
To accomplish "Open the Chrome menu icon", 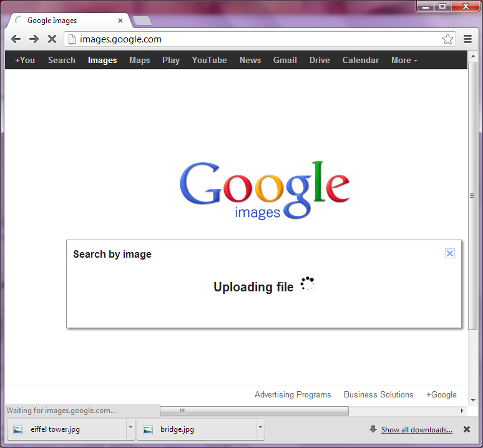I will 467,39.
